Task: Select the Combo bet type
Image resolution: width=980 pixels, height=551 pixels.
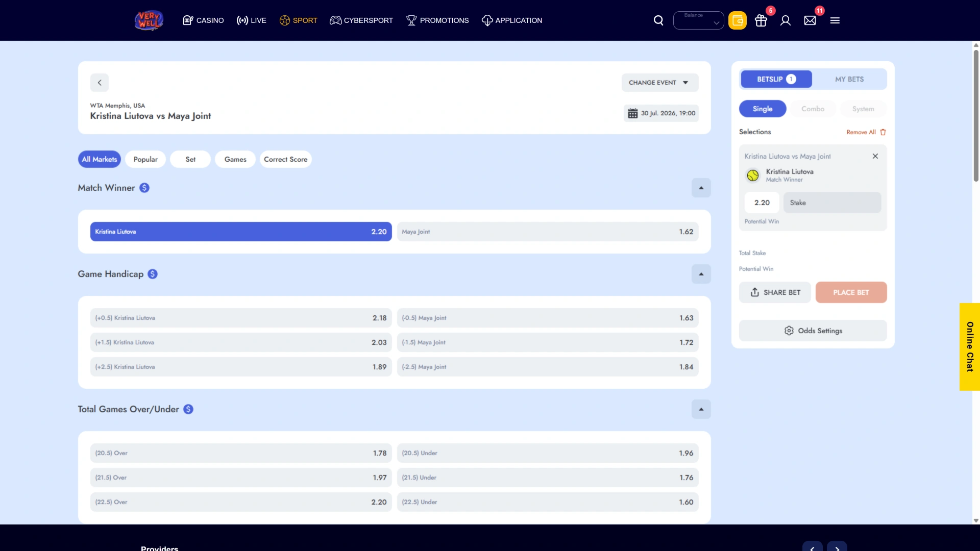Action: [813, 109]
